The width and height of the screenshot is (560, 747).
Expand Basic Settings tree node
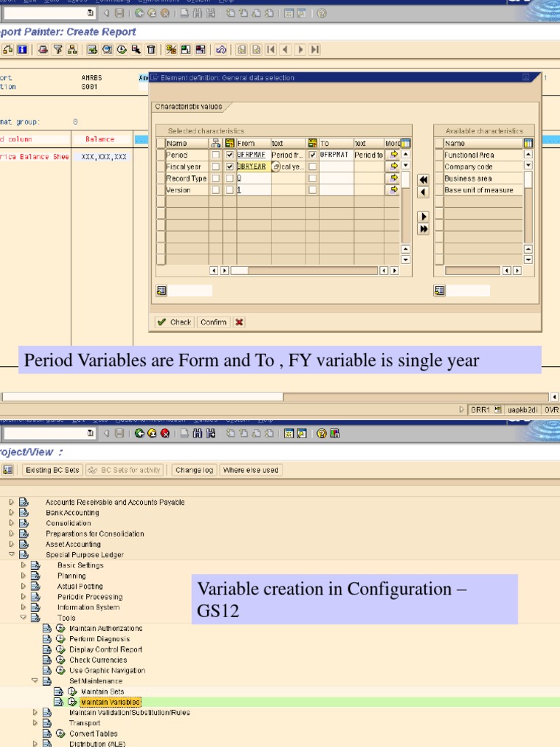point(23,565)
